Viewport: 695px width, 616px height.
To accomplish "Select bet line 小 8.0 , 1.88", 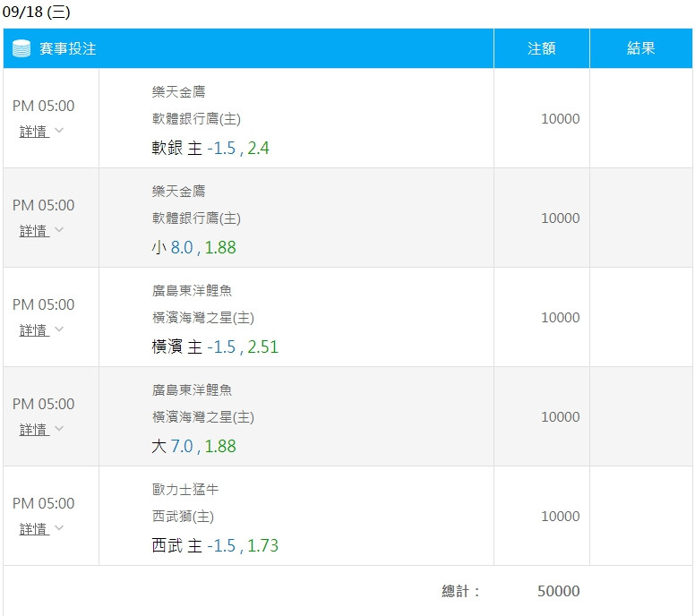I will 193,247.
